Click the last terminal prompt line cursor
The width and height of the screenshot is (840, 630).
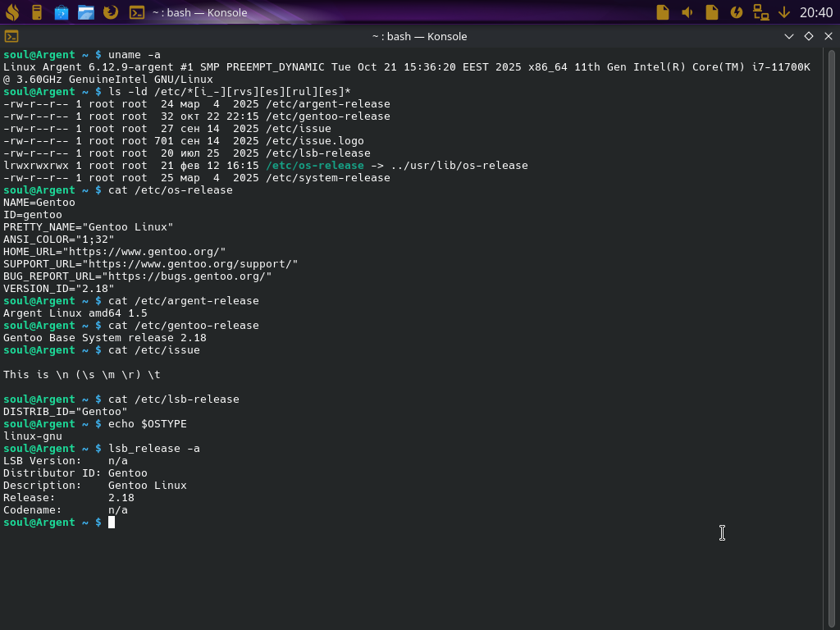(112, 523)
